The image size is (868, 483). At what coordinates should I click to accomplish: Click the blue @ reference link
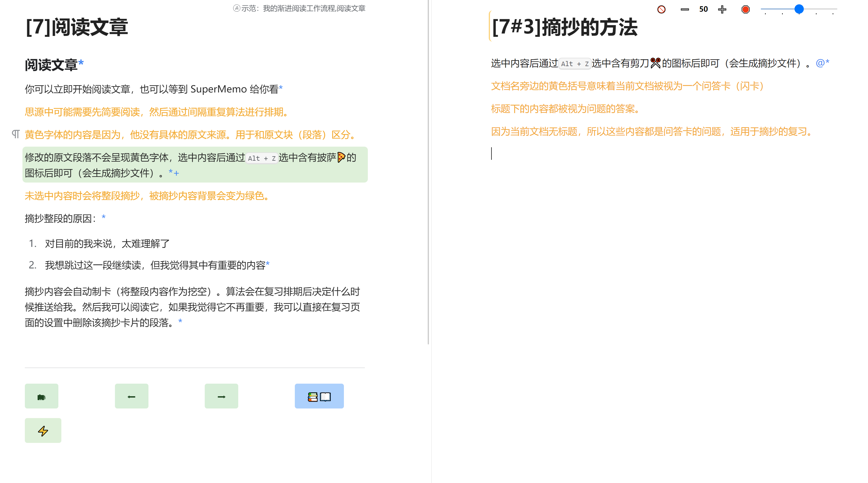click(x=820, y=63)
